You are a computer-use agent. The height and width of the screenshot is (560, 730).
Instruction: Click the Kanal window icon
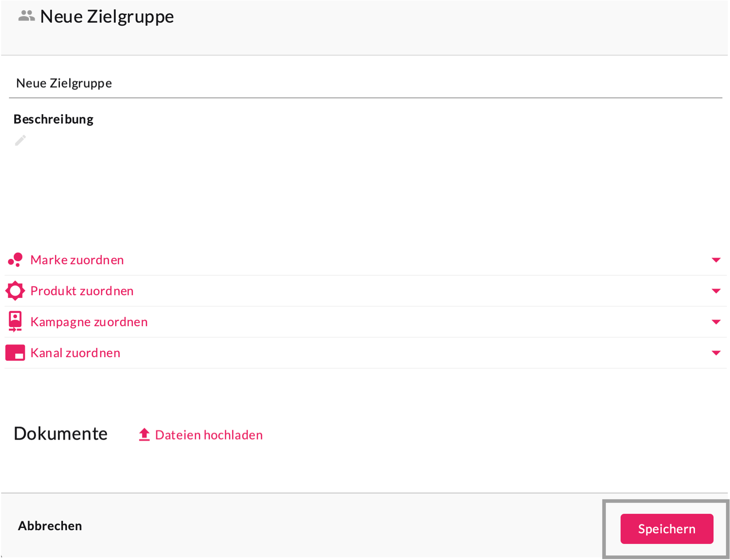[15, 353]
